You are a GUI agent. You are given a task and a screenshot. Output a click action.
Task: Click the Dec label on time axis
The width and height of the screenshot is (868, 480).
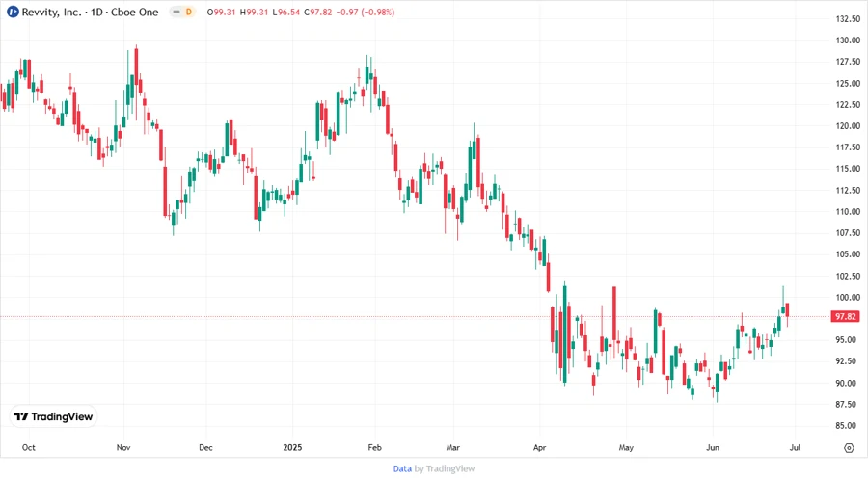(205, 447)
